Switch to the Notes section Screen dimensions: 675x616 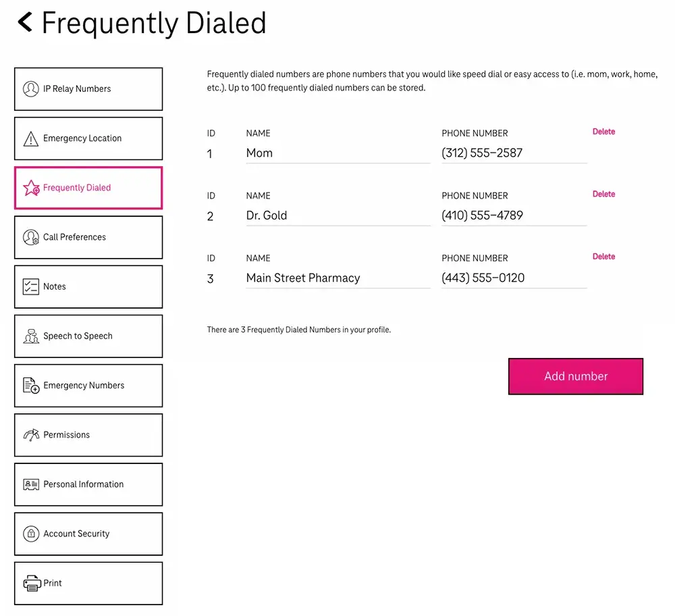[88, 286]
